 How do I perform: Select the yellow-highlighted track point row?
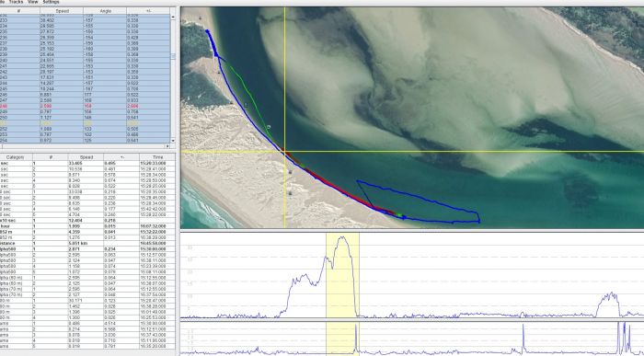pos(85,123)
